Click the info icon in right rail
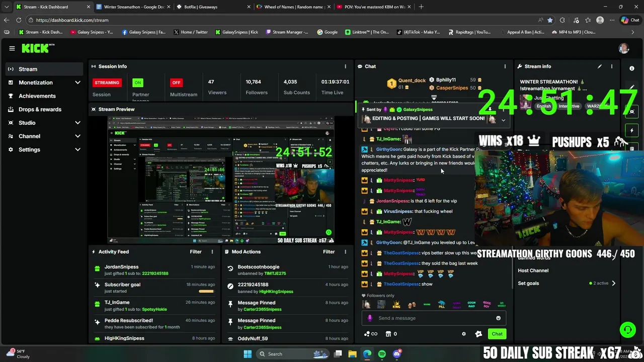The image size is (644, 362). (632, 68)
